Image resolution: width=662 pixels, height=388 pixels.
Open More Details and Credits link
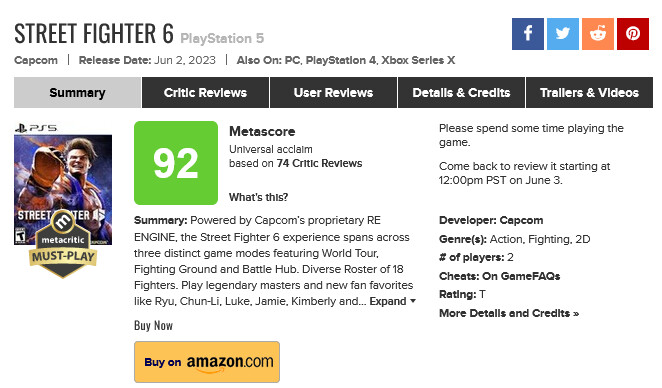pos(509,313)
